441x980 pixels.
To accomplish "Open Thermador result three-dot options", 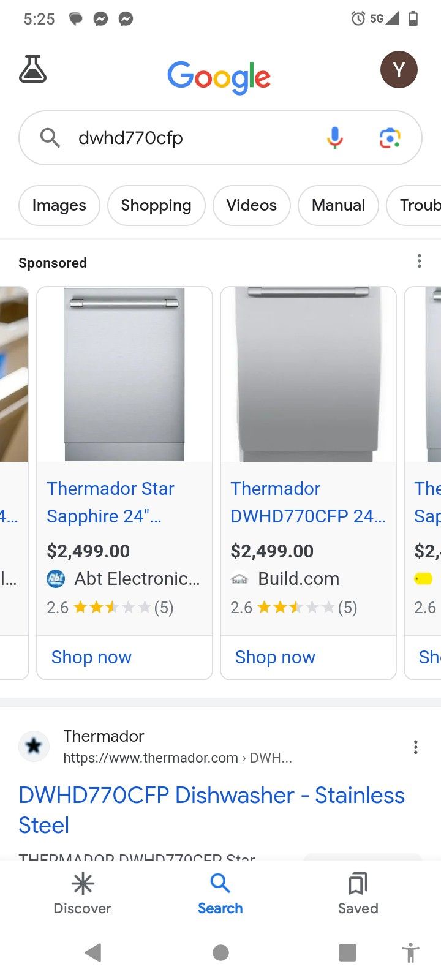I will click(x=415, y=747).
